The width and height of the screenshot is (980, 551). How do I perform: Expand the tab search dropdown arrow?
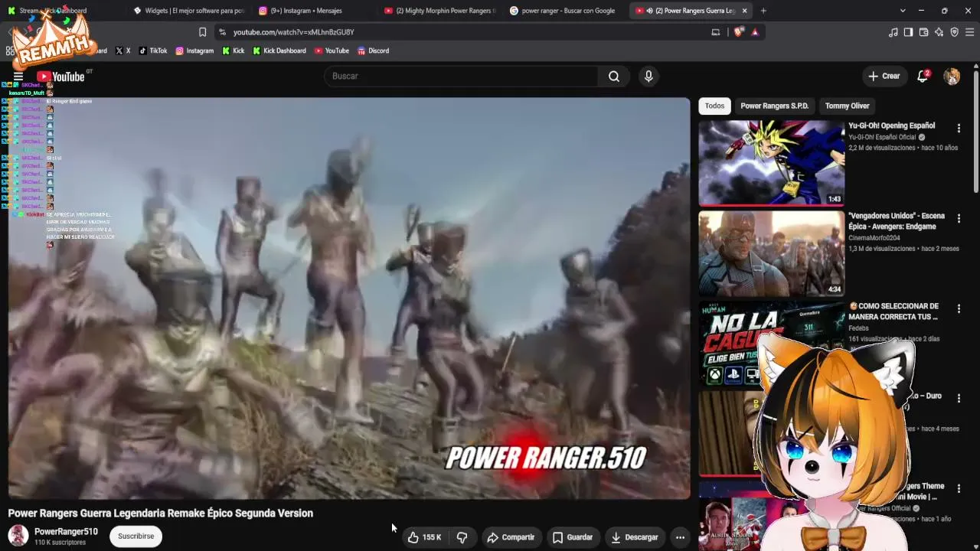[x=903, y=11]
